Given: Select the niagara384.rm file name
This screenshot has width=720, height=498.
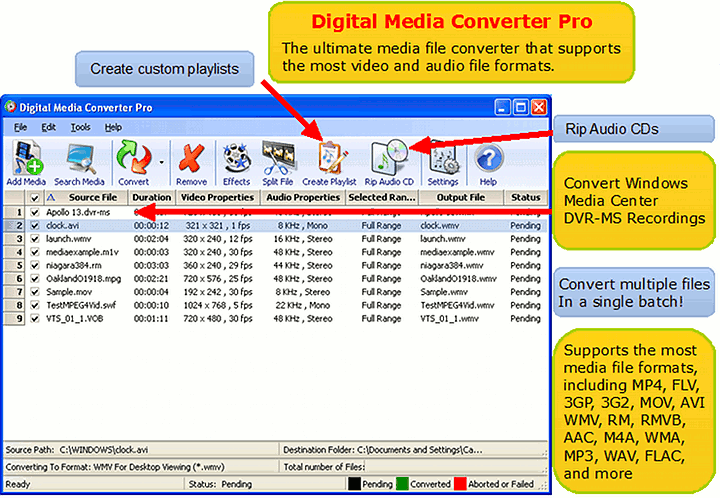Looking at the screenshot, I should click(73, 265).
